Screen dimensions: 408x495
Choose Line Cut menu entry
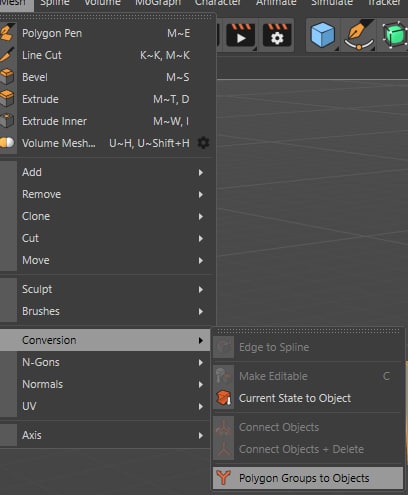(107, 55)
